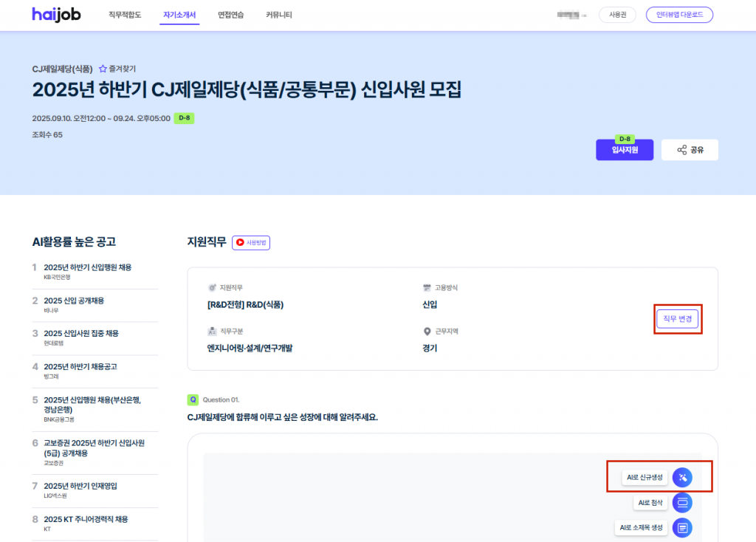Screen dimensions: 756x542
Task: Click the AI로 첨삭 label
Action: tap(650, 502)
